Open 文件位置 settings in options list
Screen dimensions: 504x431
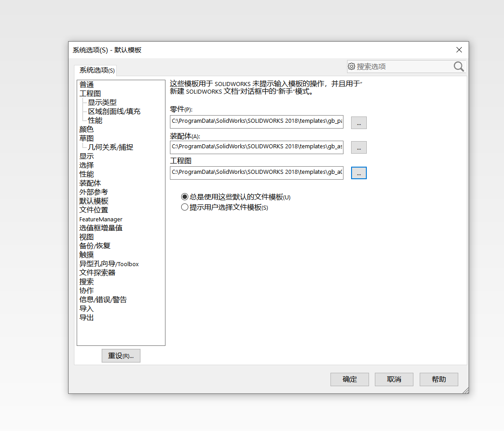tap(94, 210)
